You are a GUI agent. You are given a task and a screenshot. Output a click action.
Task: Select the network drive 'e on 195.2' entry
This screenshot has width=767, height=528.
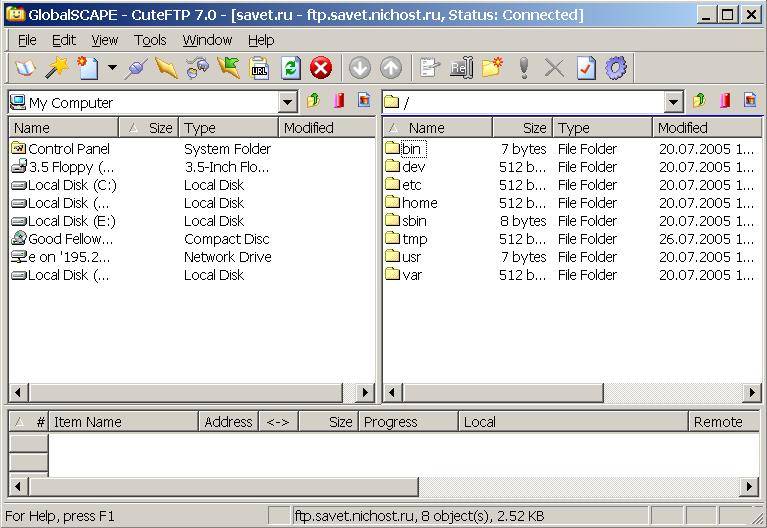[x=61, y=257]
